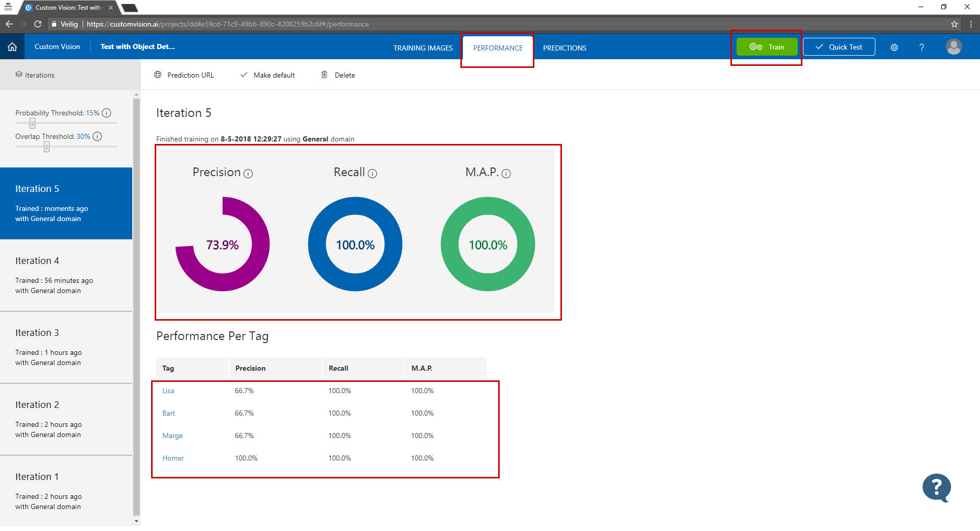Image resolution: width=980 pixels, height=531 pixels.
Task: Open the Bart tag link
Action: pyautogui.click(x=168, y=413)
